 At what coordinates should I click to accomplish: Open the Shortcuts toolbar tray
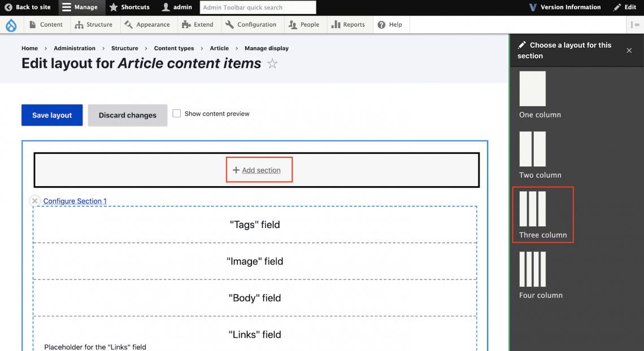[129, 7]
